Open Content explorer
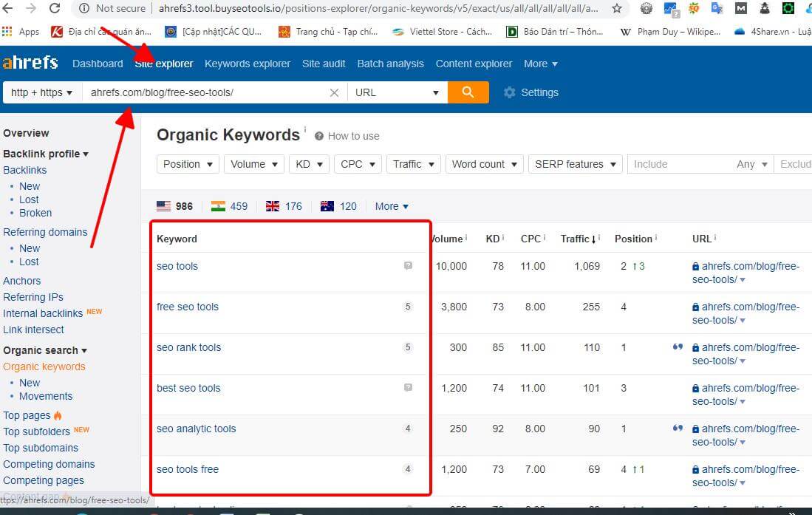Image resolution: width=812 pixels, height=515 pixels. (474, 64)
